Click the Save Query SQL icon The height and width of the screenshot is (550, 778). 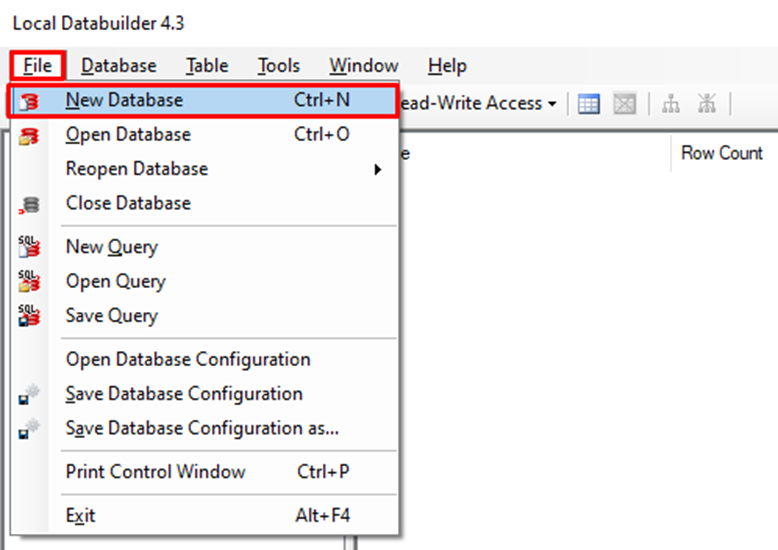point(30,316)
